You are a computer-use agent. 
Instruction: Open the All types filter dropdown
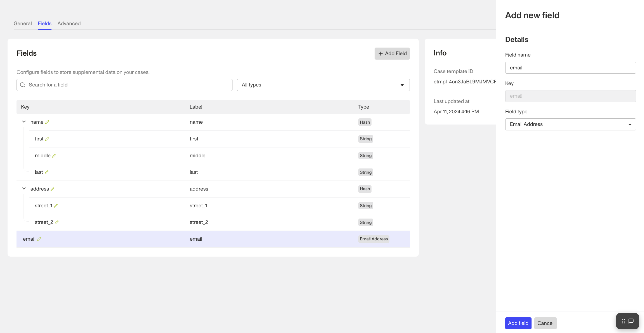click(x=323, y=85)
